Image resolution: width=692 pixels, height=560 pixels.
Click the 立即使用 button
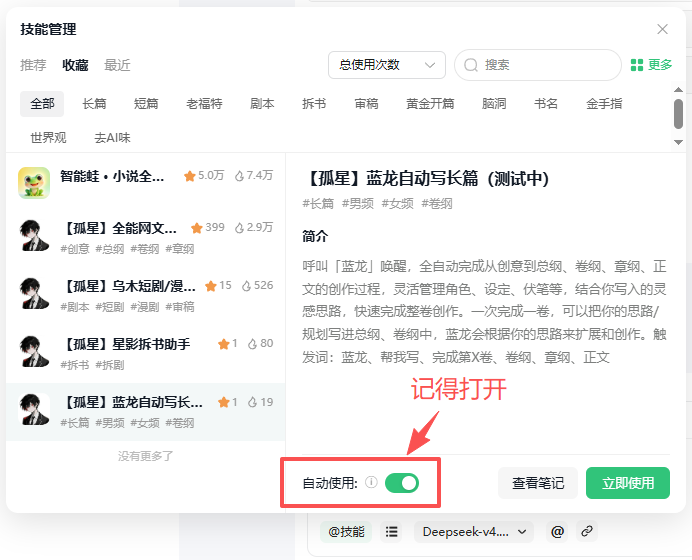click(628, 483)
